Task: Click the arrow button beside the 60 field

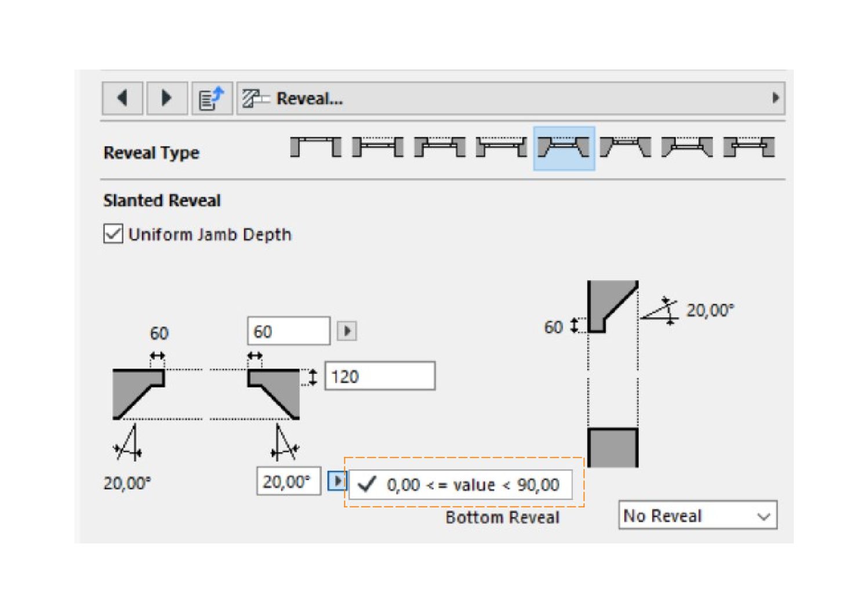Action: tap(347, 331)
